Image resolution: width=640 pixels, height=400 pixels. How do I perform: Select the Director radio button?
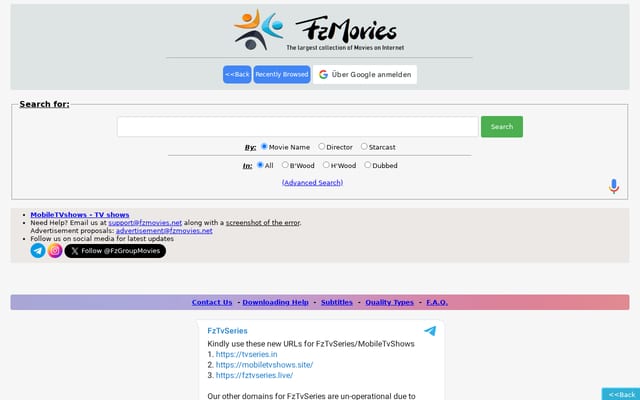pos(322,146)
